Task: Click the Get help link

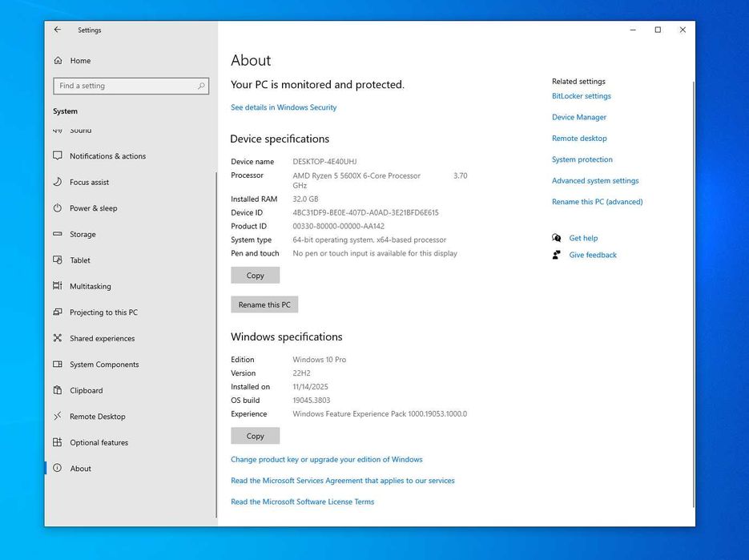Action: click(x=583, y=238)
